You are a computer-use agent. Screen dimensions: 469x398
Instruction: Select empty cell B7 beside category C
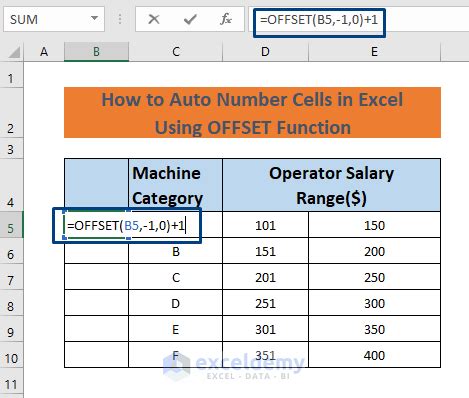(x=96, y=277)
